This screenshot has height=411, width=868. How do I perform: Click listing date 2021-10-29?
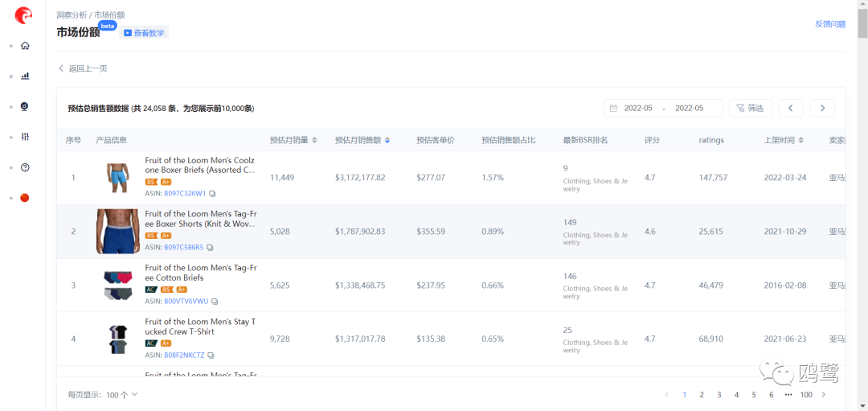785,232
